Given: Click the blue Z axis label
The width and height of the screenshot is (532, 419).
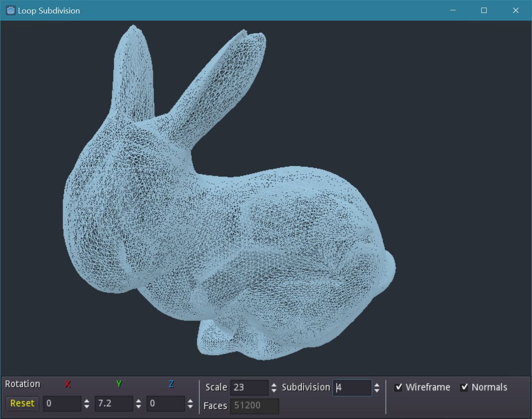Looking at the screenshot, I should click(171, 384).
